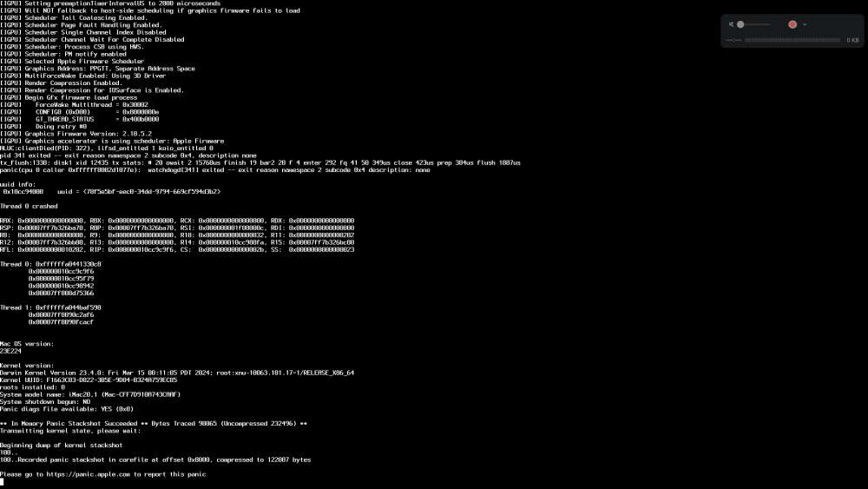Select the "System shutdown begun: NO" line
The height and width of the screenshot is (489, 868).
(45, 401)
